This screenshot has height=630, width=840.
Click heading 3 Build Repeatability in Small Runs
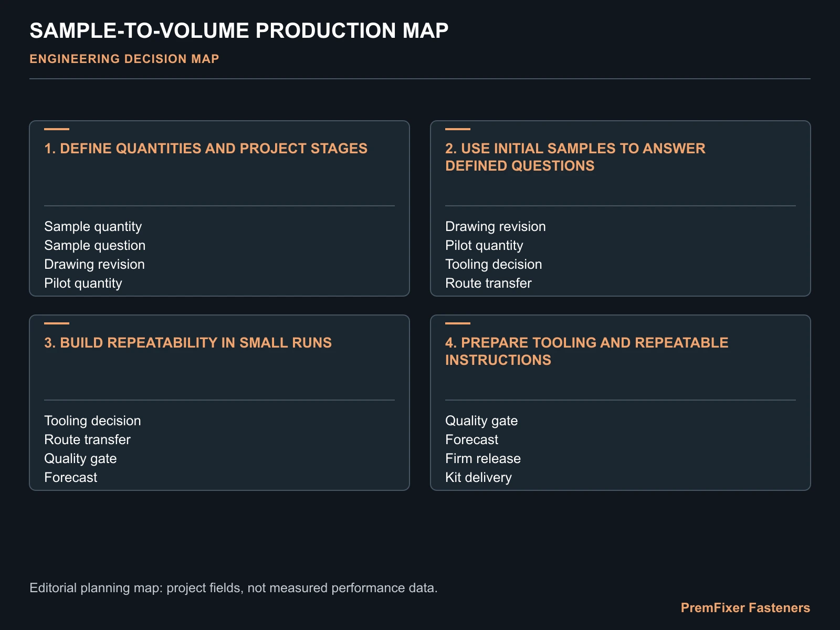[188, 343]
